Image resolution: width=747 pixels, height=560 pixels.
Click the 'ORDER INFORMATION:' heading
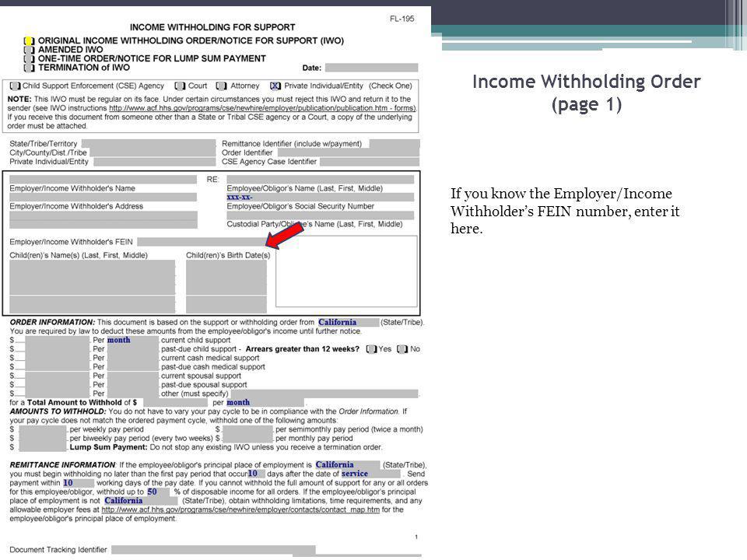tap(52, 322)
